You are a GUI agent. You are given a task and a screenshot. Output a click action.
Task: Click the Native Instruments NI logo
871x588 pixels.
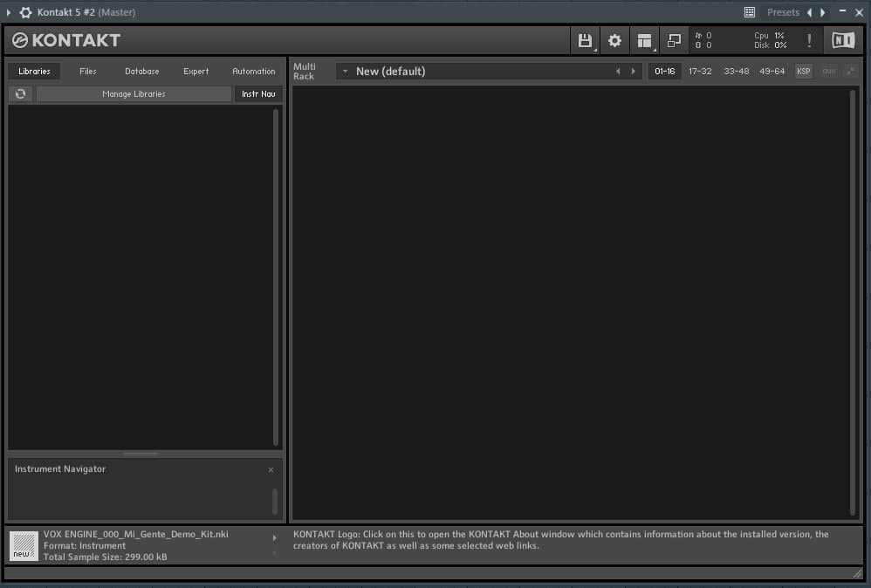pyautogui.click(x=843, y=40)
